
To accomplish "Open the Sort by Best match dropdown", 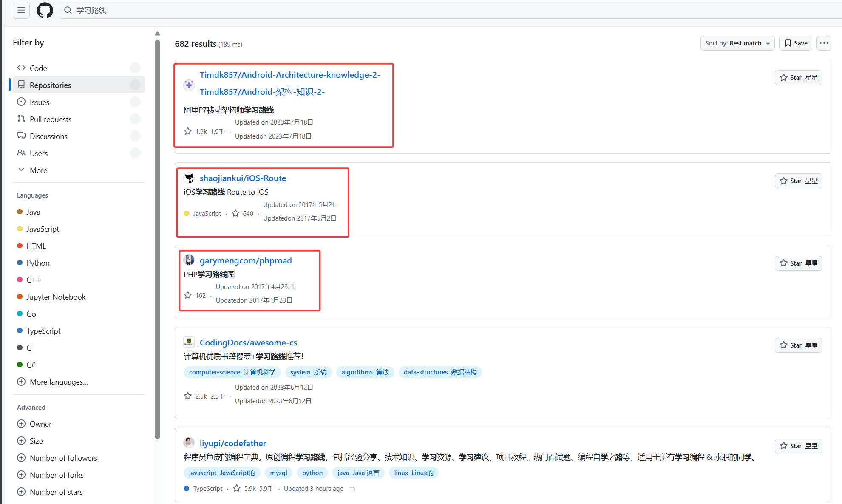I will (737, 43).
